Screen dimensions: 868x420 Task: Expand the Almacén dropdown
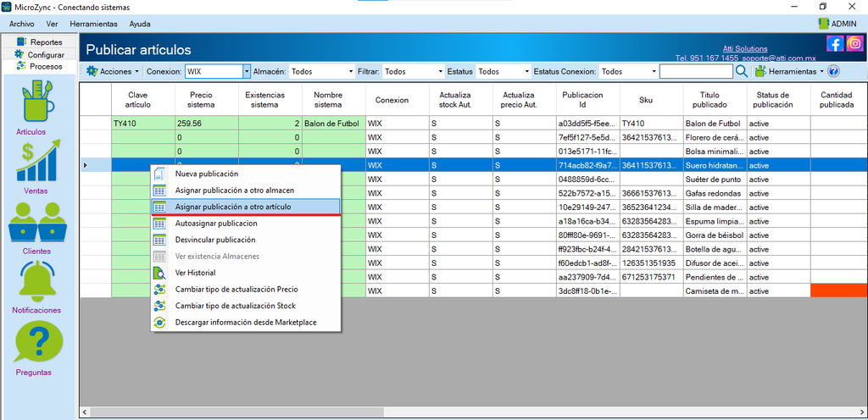tap(351, 71)
